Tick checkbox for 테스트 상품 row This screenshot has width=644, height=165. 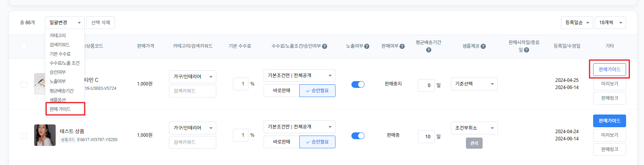click(24, 136)
